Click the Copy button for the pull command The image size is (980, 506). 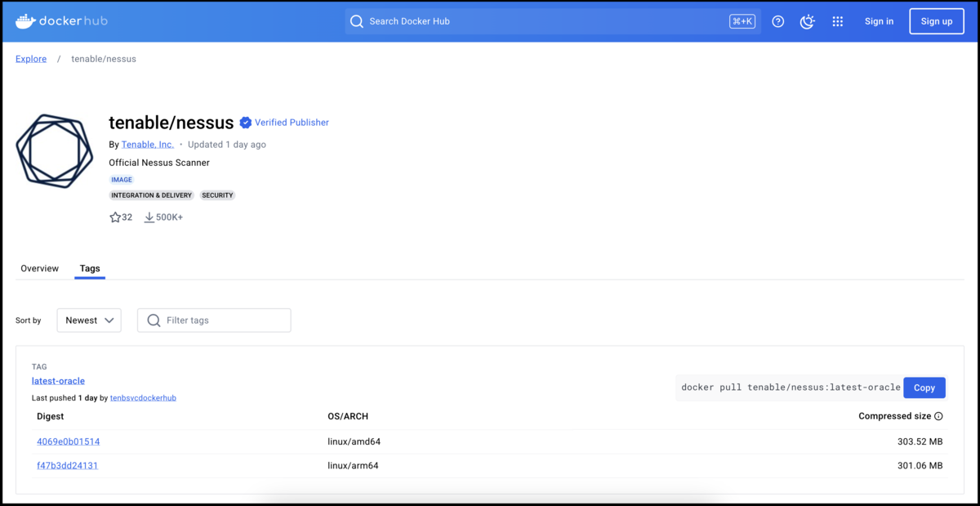click(924, 387)
